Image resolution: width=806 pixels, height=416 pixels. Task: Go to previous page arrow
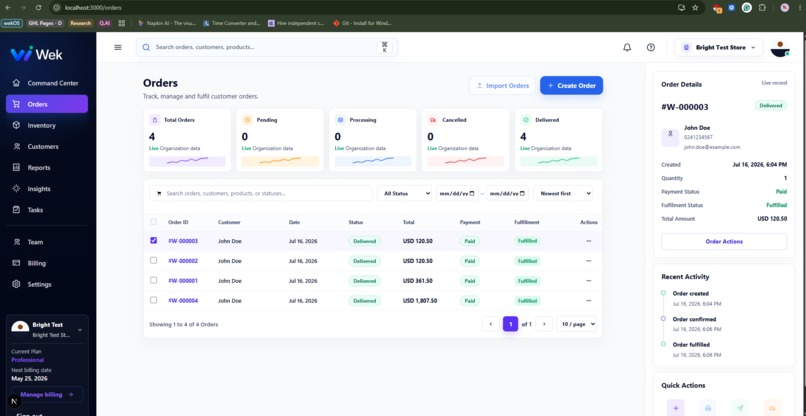click(491, 324)
